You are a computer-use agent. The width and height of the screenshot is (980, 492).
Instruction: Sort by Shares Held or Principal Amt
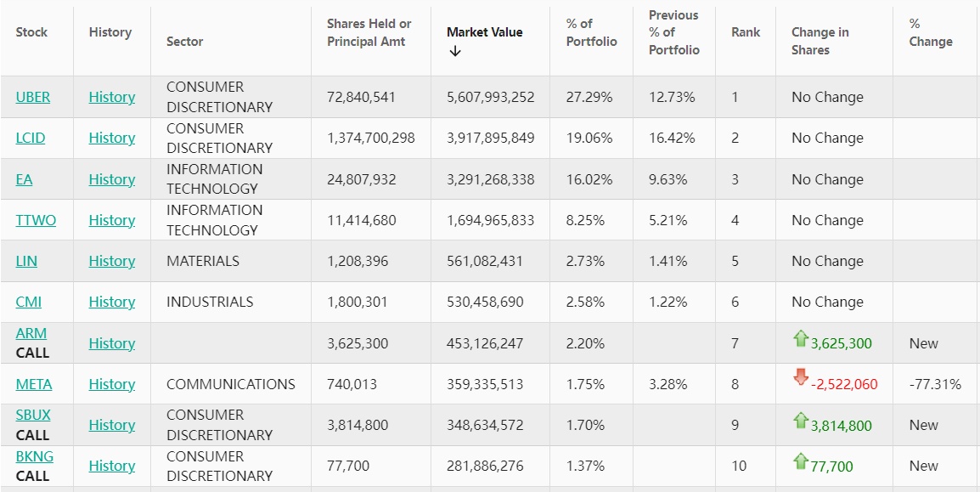pos(369,32)
